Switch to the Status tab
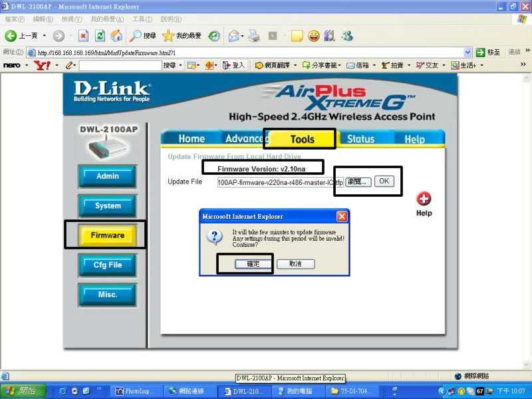532x399 pixels. pyautogui.click(x=360, y=139)
